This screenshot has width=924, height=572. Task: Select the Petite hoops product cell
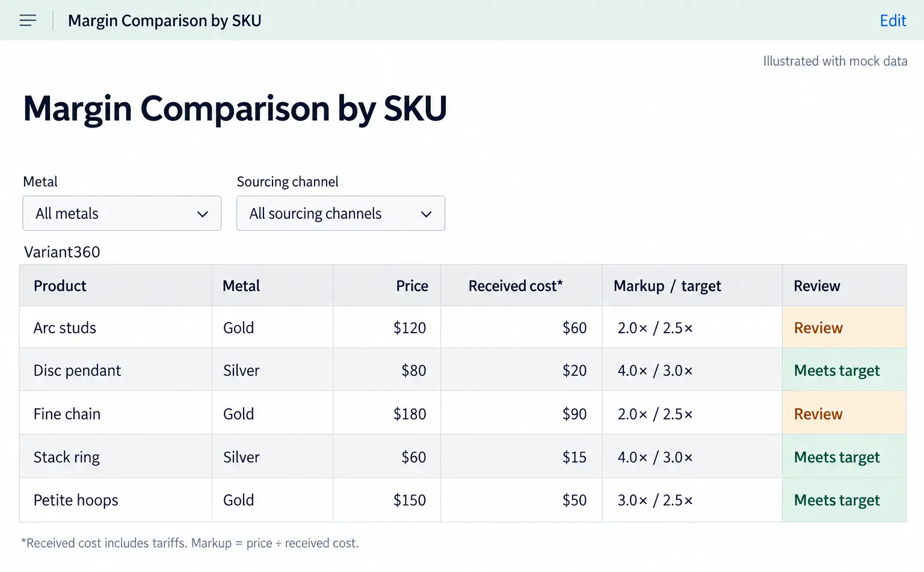tap(115, 500)
